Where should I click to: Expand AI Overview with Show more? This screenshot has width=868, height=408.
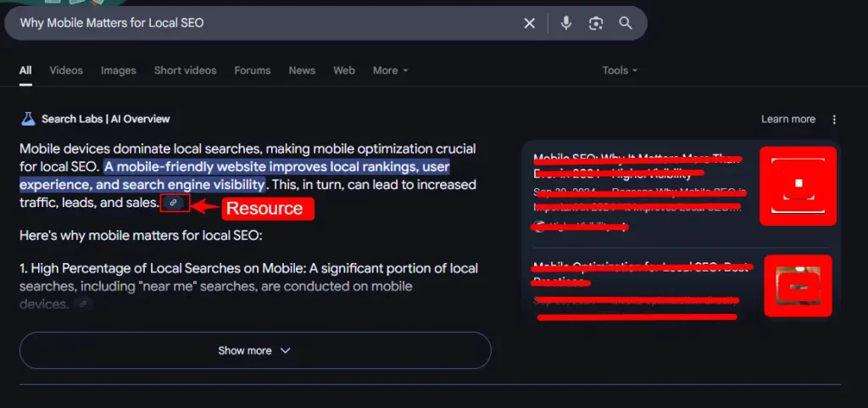click(x=255, y=350)
